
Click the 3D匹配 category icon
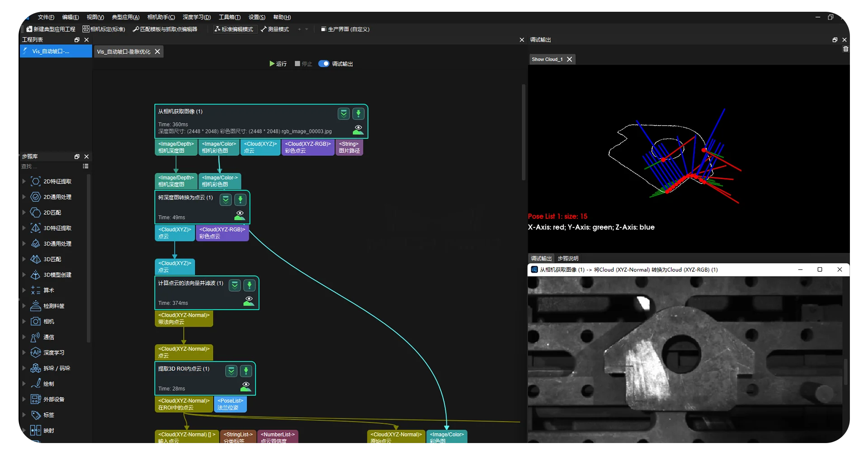click(36, 260)
